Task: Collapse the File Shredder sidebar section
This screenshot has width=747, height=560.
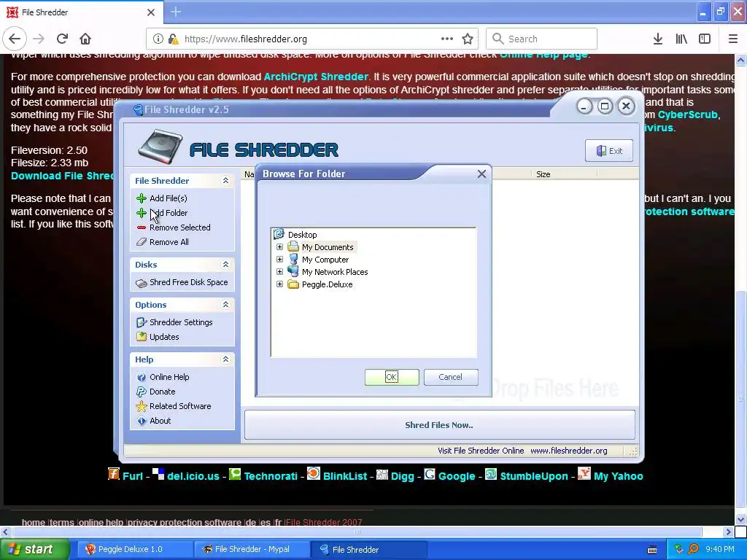Action: tap(226, 181)
